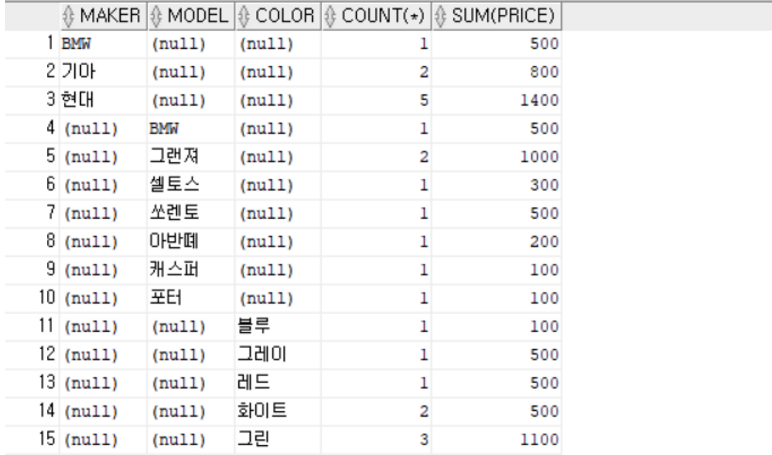The height and width of the screenshot is (455, 772).
Task: Select the COUNT(*) column header
Action: point(377,16)
